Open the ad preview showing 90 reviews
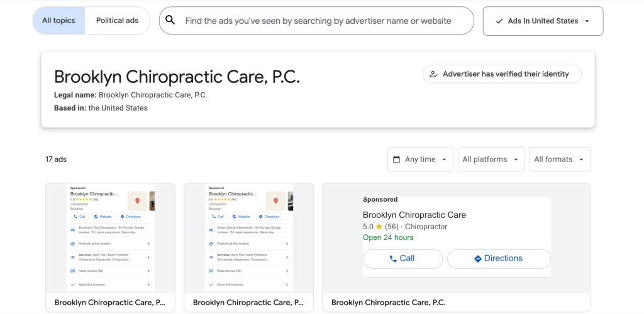The width and height of the screenshot is (644, 314). [x=248, y=247]
